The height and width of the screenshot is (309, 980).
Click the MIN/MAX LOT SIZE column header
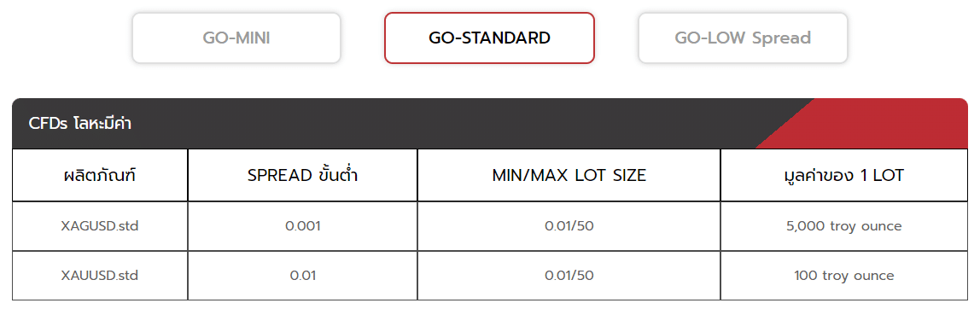(x=569, y=175)
